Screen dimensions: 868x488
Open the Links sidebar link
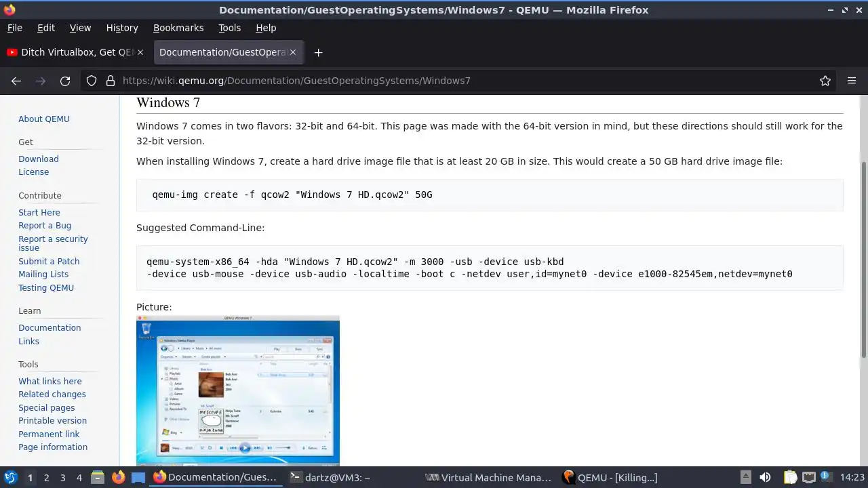click(x=28, y=341)
